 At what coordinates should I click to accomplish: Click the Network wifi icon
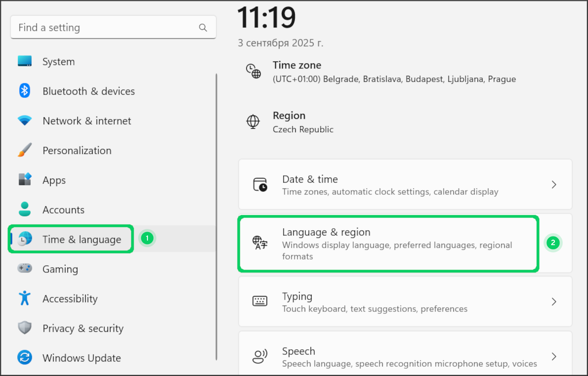(25, 121)
